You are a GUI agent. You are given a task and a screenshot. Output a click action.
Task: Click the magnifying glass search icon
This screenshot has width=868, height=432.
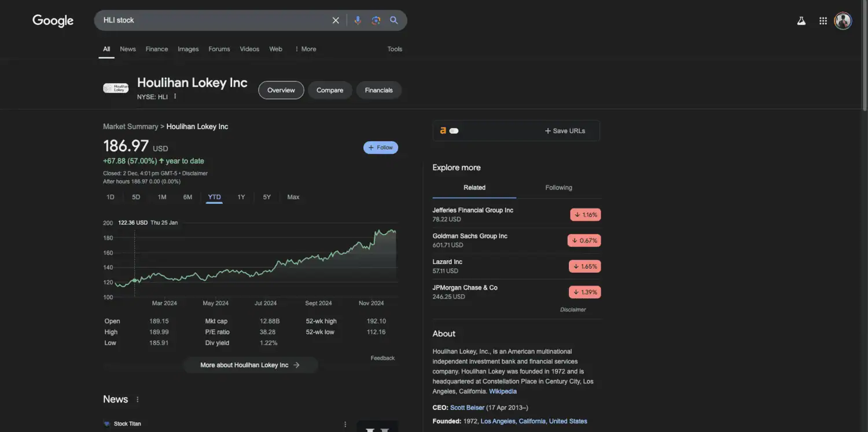coord(394,20)
